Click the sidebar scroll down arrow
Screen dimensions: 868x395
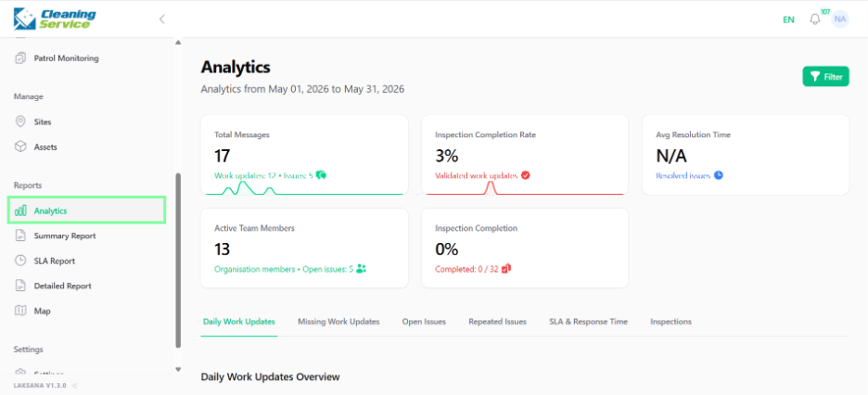(178, 369)
